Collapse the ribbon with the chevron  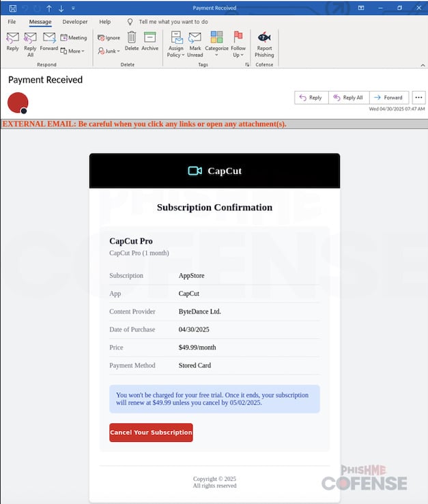pos(423,66)
